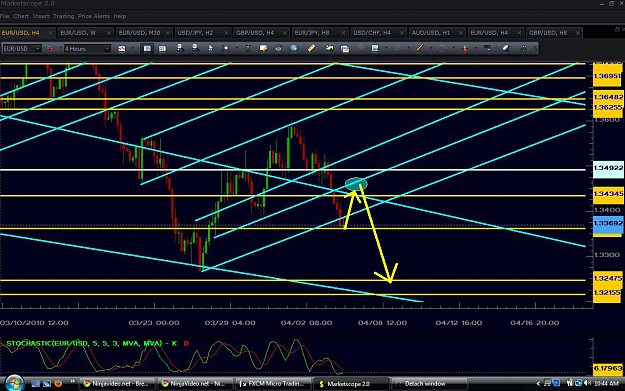The height and width of the screenshot is (391, 625).
Task: Click the first Ninjavideo.net taskbar button
Action: pos(117,384)
